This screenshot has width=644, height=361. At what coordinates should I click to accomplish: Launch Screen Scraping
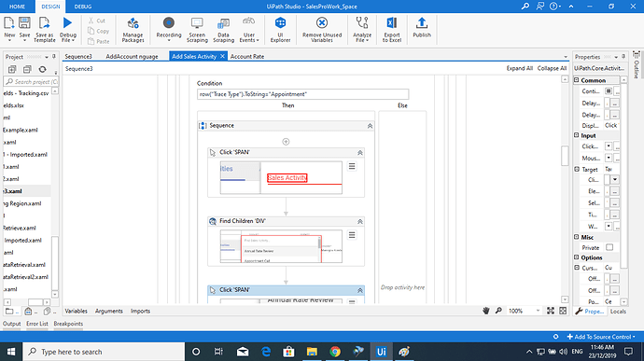tap(197, 30)
